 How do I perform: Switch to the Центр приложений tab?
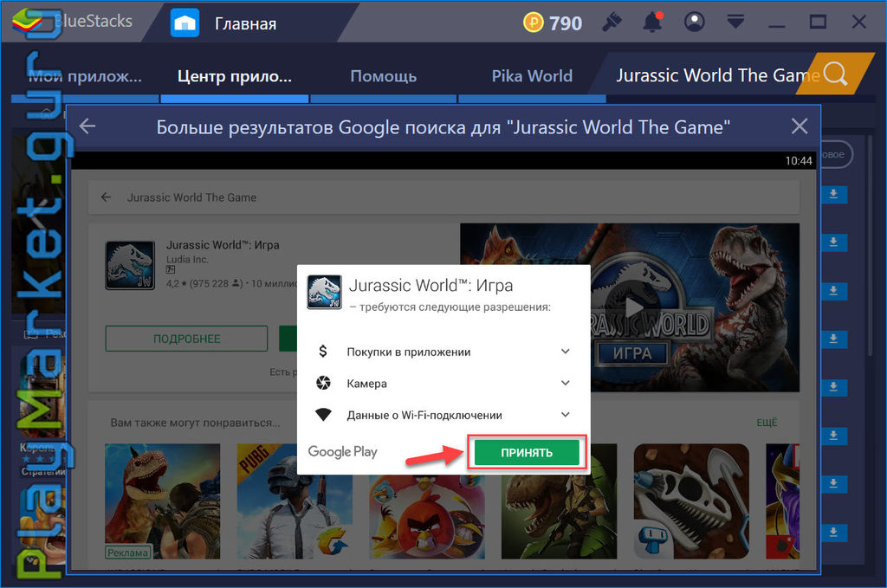tap(234, 76)
